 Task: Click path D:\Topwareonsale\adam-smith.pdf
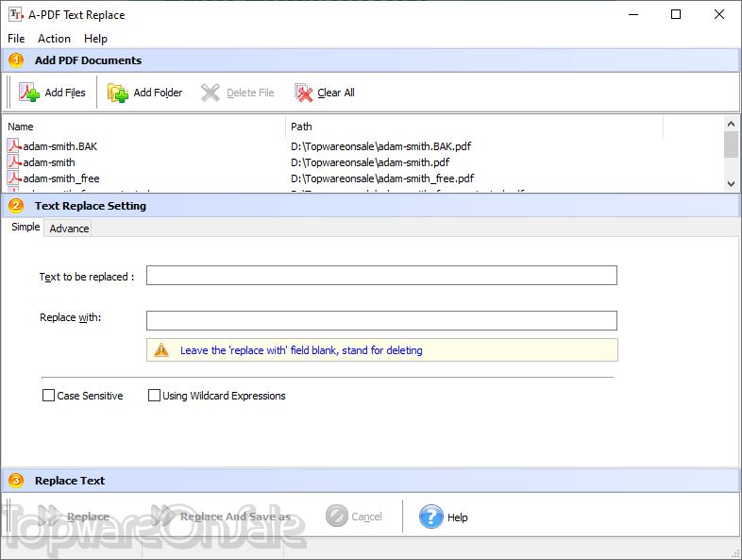[369, 162]
